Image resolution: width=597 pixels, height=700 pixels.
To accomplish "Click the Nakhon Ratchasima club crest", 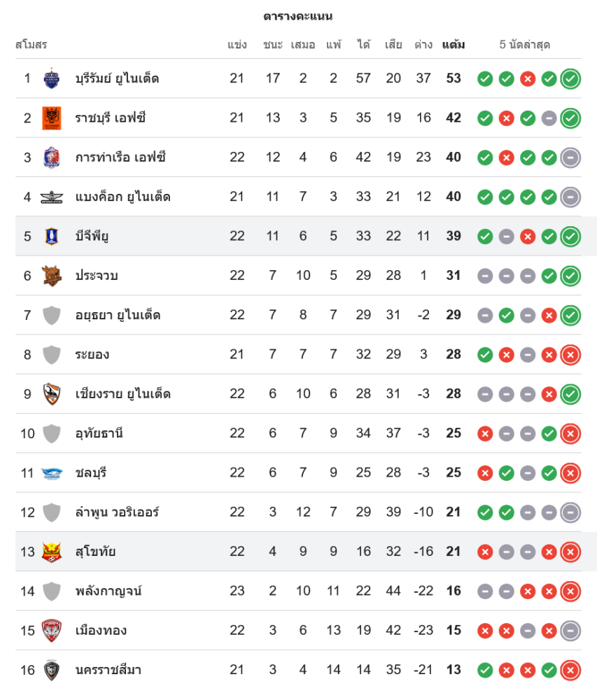I will (52, 670).
